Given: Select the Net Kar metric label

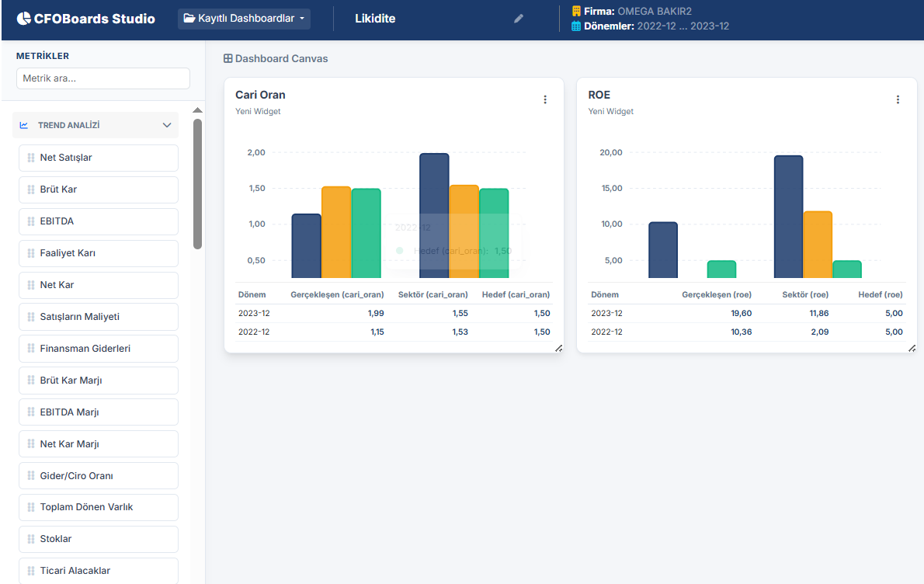Looking at the screenshot, I should coord(57,285).
